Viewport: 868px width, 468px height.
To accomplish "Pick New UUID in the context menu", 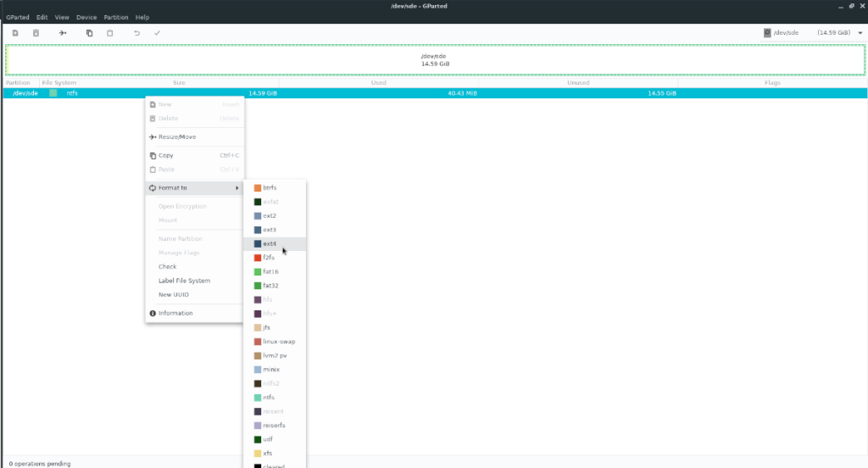I will pos(174,294).
